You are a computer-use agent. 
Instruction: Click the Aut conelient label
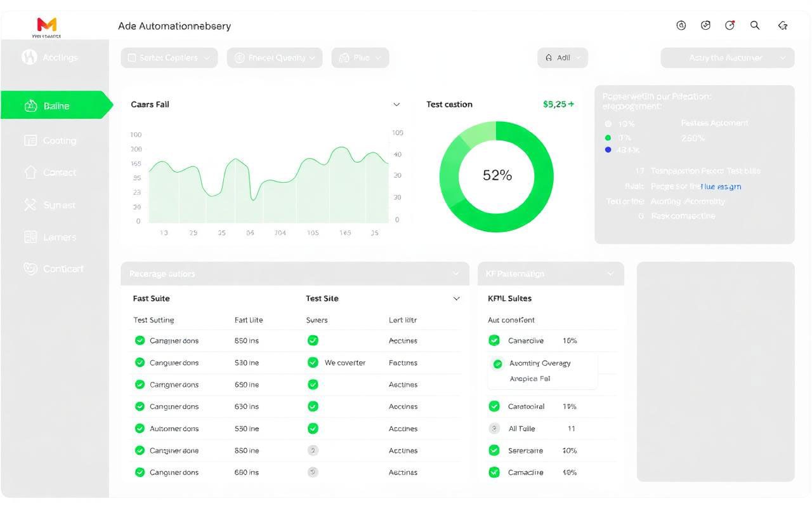[511, 320]
